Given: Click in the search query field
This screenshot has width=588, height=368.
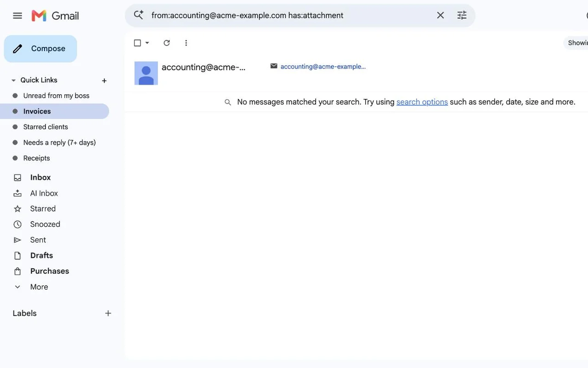Looking at the screenshot, I should [x=289, y=15].
